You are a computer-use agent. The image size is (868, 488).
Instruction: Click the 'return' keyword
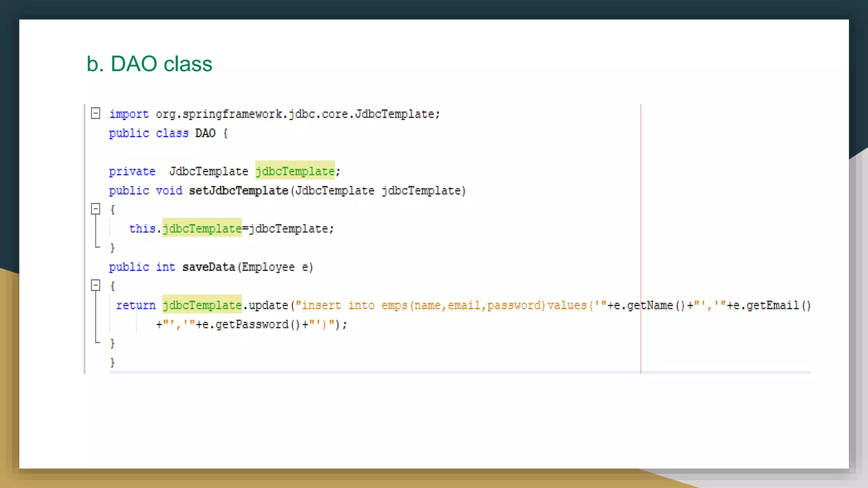click(x=136, y=305)
